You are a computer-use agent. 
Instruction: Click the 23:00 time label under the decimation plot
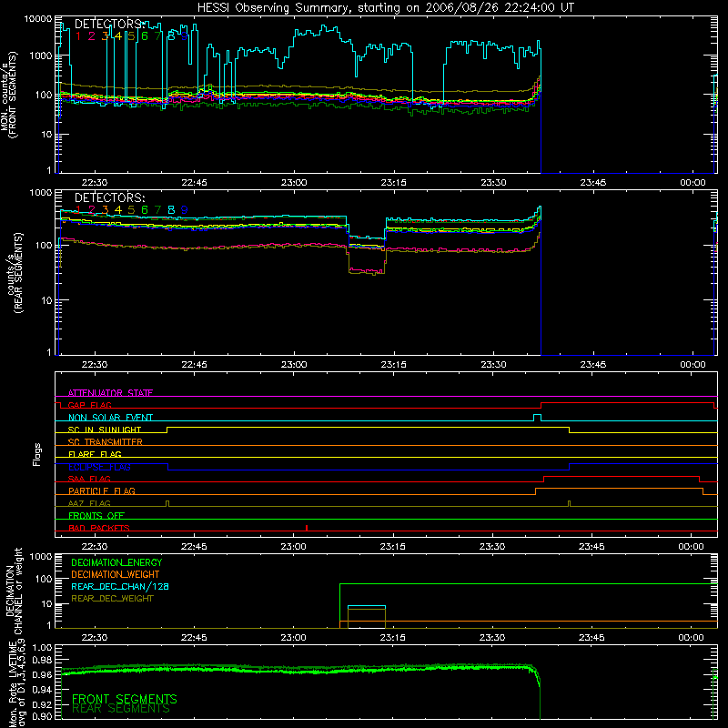click(x=293, y=638)
